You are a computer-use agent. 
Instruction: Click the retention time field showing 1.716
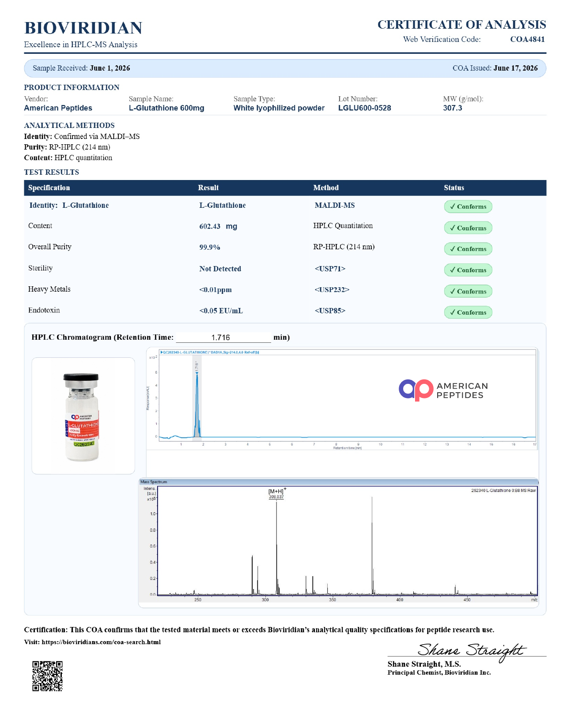pos(223,338)
